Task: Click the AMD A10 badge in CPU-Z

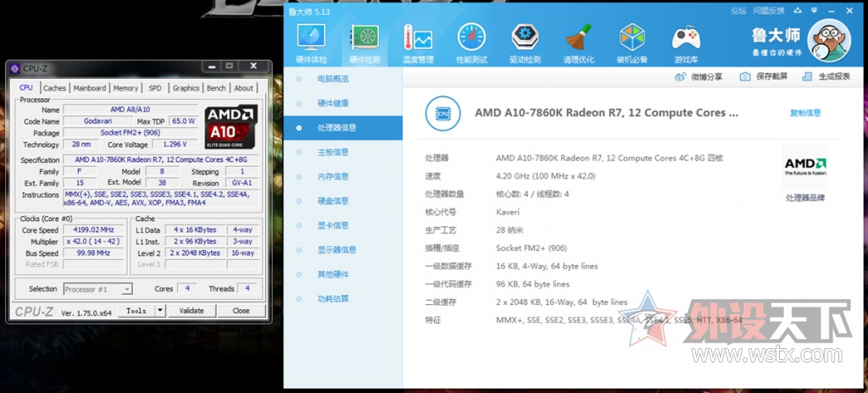Action: click(231, 127)
